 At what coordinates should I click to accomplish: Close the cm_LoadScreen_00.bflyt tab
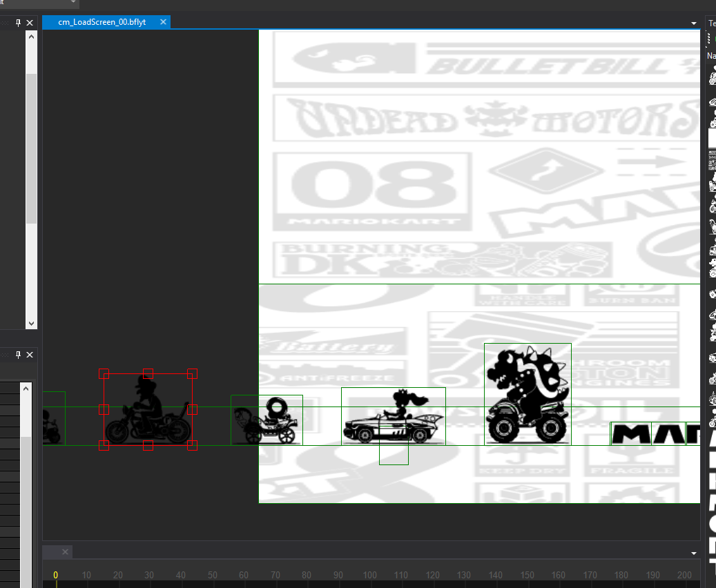point(163,22)
